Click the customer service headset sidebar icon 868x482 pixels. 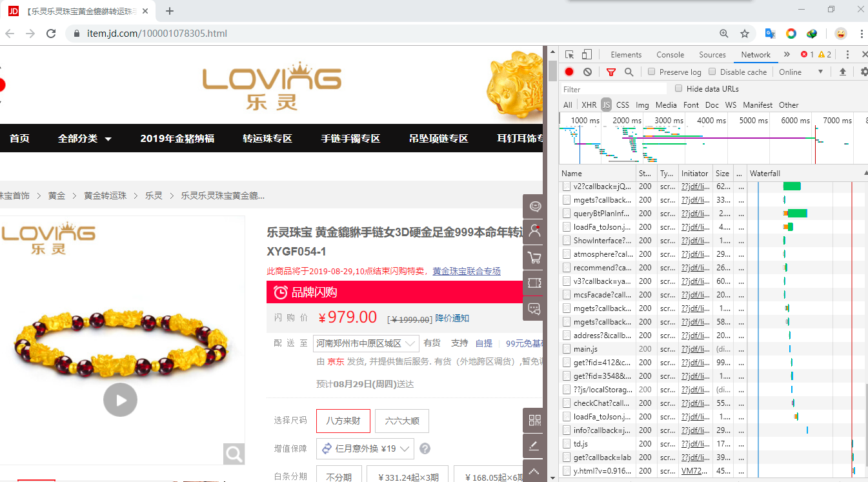click(534, 206)
